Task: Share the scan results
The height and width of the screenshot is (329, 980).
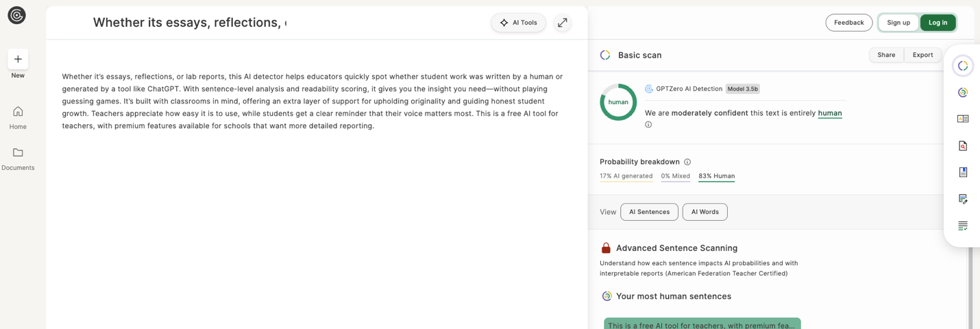Action: pos(886,55)
